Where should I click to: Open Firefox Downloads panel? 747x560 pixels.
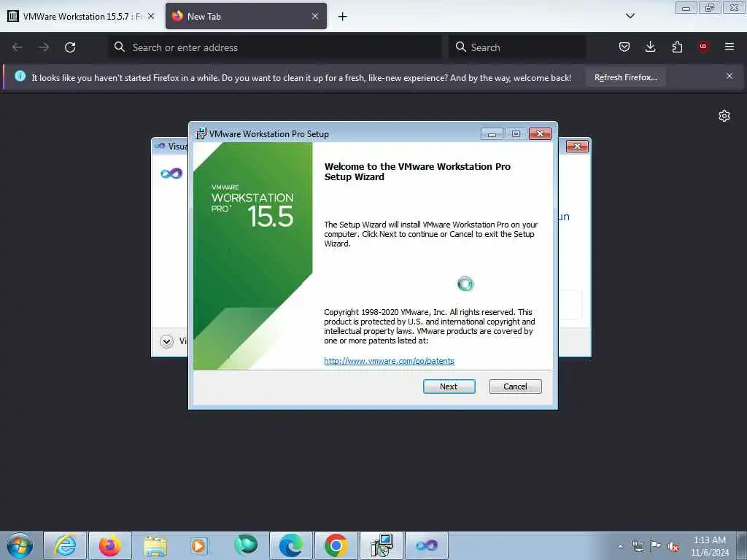[650, 47]
